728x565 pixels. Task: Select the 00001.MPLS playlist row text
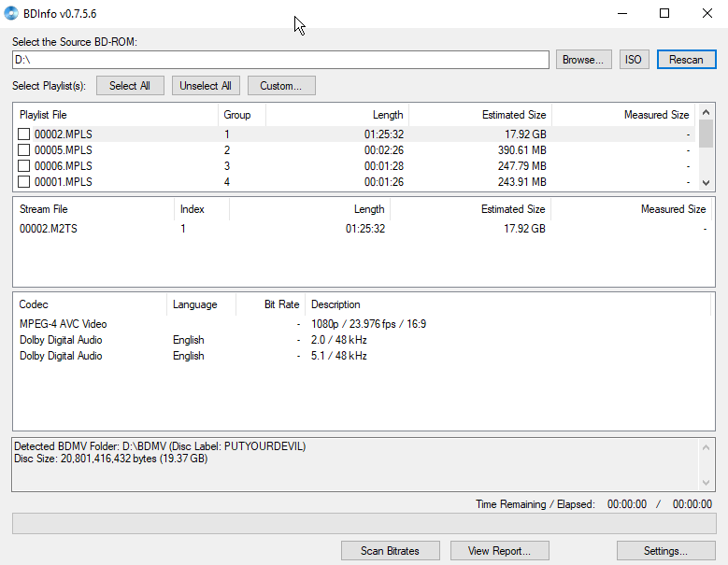pyautogui.click(x=64, y=181)
